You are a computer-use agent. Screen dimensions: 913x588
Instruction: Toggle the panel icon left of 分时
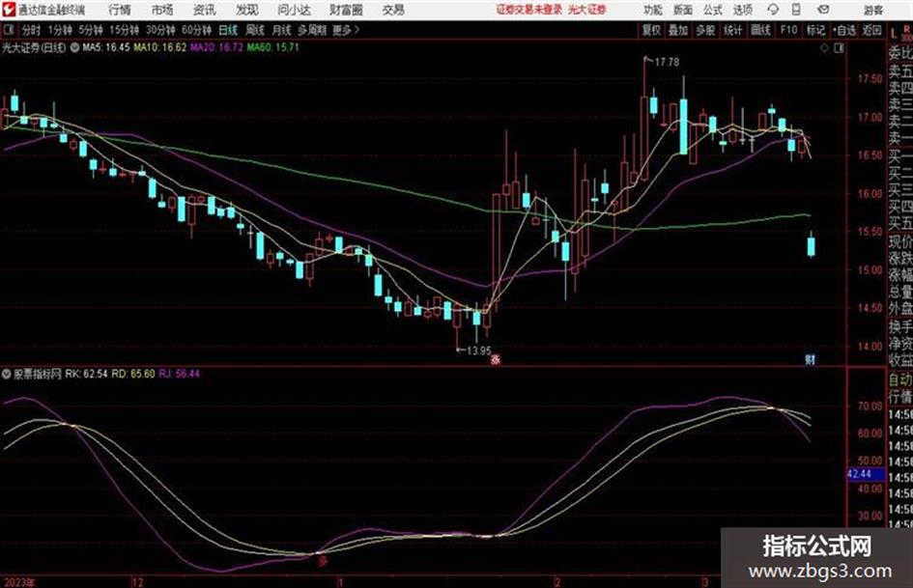tap(8, 30)
